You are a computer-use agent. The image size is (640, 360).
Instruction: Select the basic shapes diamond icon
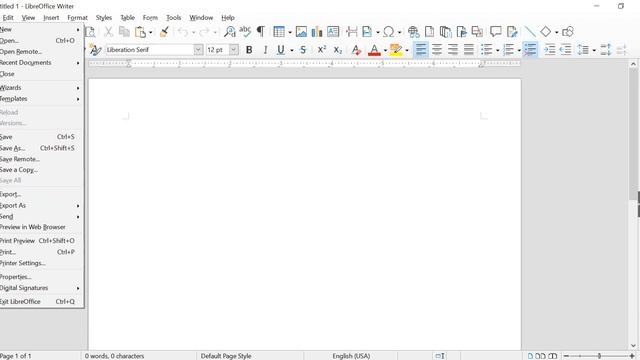click(546, 32)
